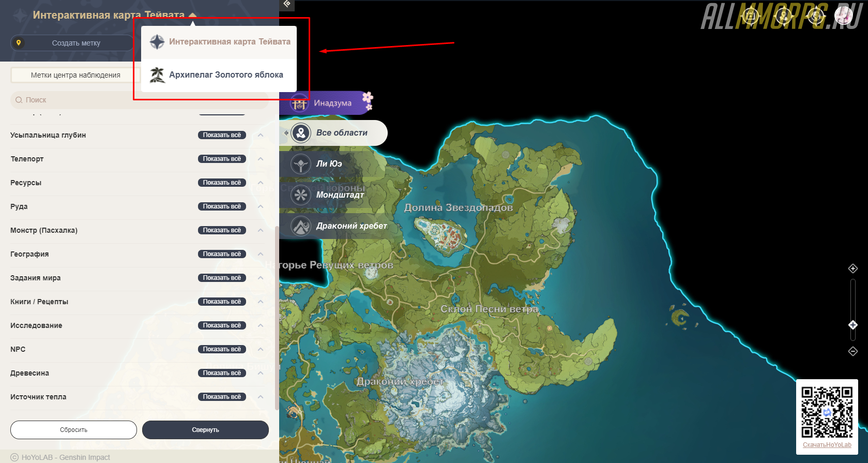Click the third round compass icon at top right
This screenshot has width=868, height=463.
coord(816,16)
